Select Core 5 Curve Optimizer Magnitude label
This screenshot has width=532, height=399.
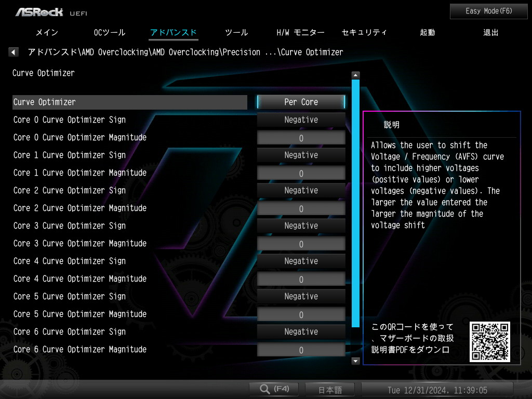pyautogui.click(x=80, y=314)
